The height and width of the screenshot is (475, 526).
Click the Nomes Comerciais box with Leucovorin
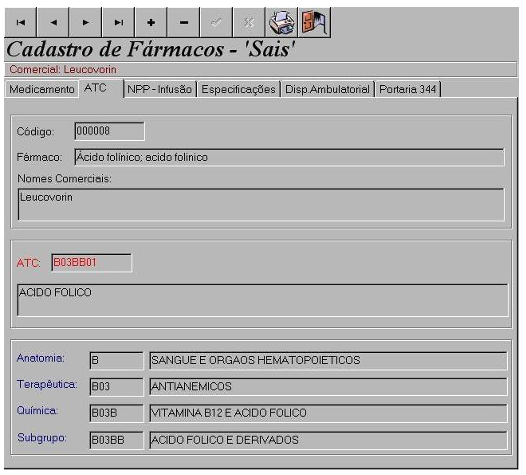click(x=261, y=204)
